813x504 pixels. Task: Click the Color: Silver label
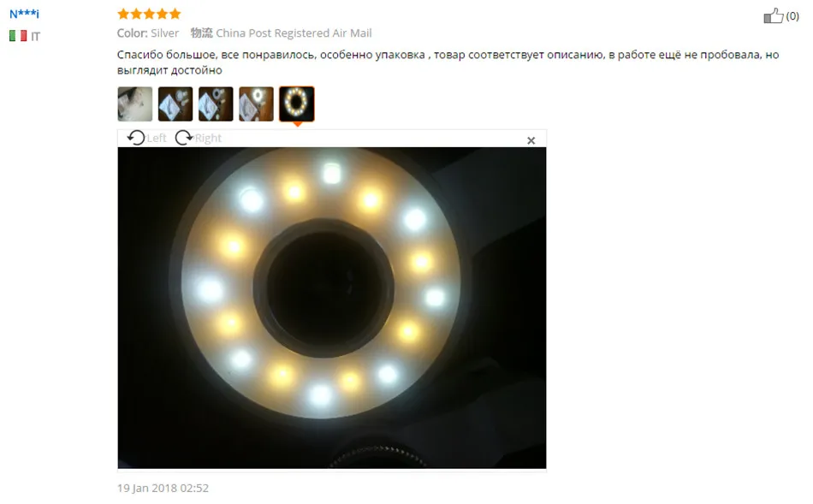(148, 33)
